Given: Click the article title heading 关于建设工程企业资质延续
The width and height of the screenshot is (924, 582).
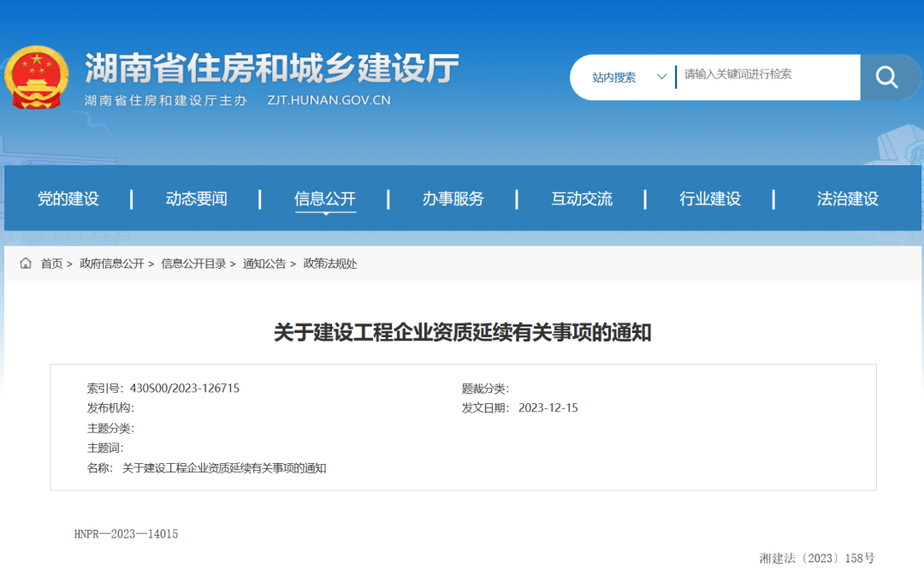Looking at the screenshot, I should [462, 332].
